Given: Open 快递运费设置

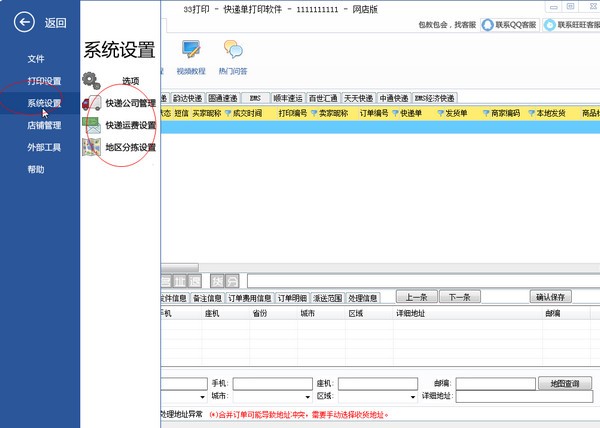Looking at the screenshot, I should click(131, 125).
